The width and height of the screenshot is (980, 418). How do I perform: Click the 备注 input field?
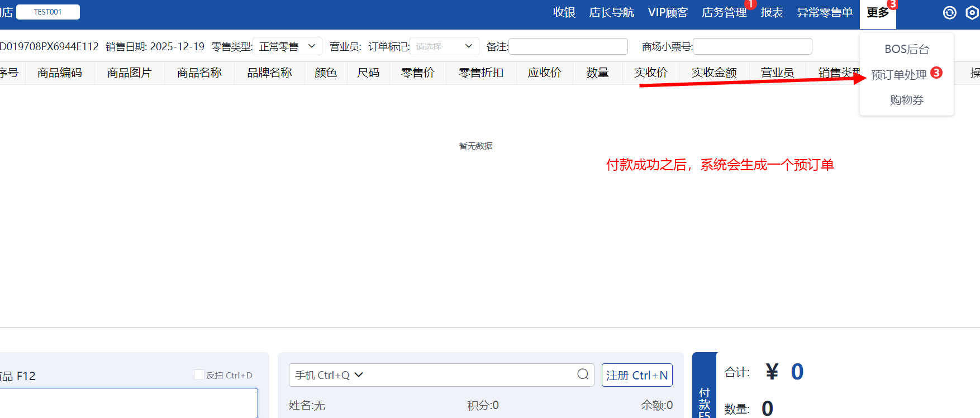point(568,46)
